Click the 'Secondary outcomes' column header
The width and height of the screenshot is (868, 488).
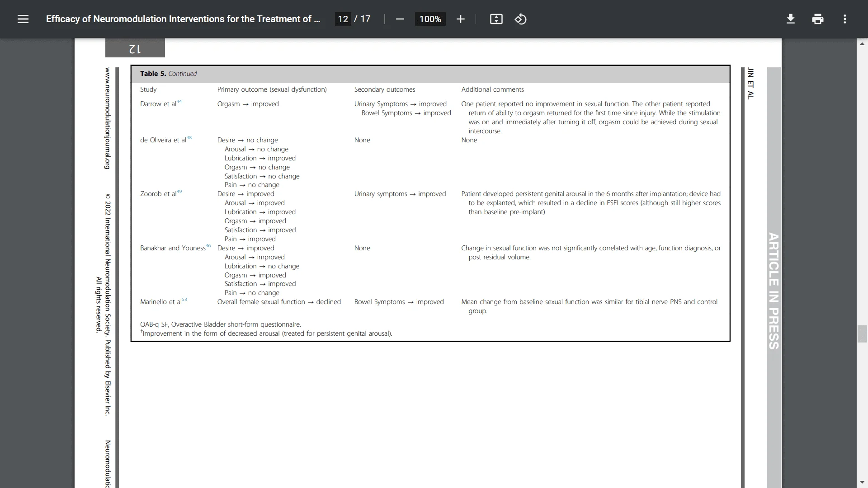coord(384,89)
